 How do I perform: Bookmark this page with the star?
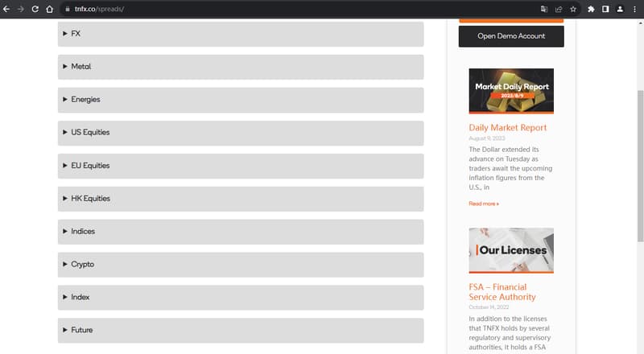(573, 9)
